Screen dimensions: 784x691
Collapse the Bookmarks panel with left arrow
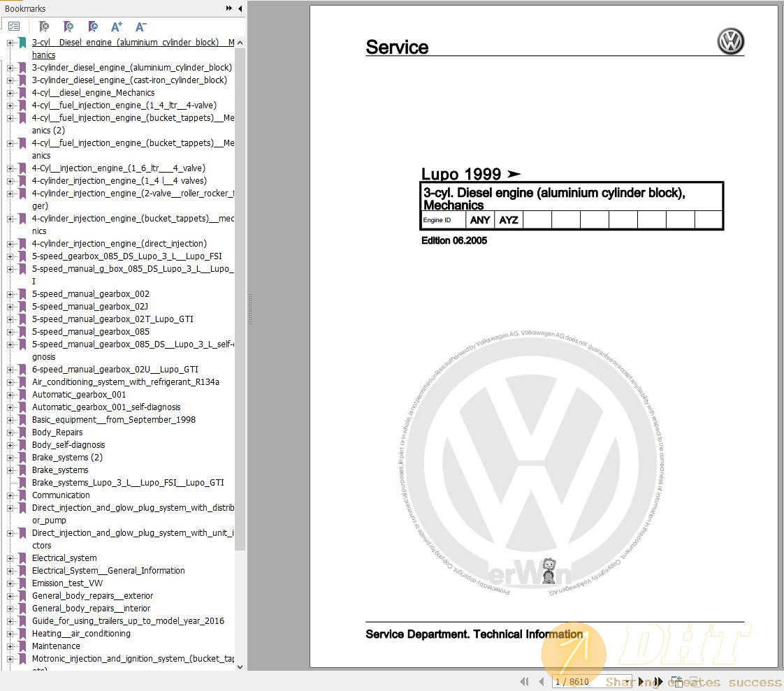[x=240, y=8]
